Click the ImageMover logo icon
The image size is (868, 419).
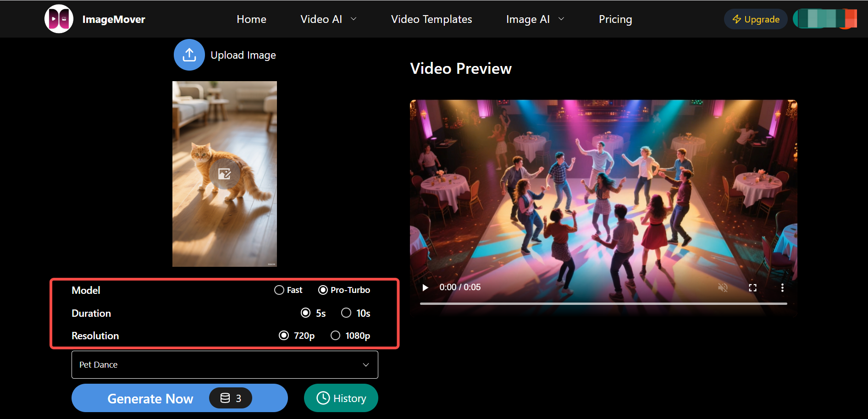coord(59,19)
